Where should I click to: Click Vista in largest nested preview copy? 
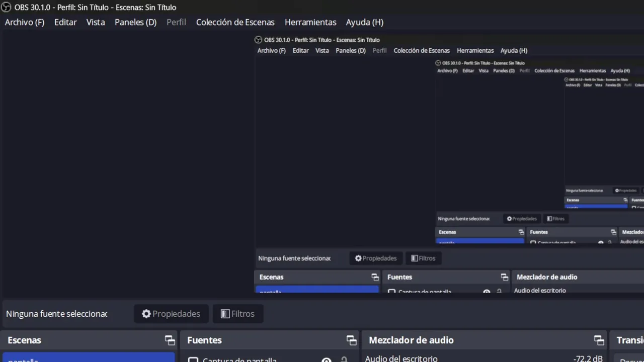tap(322, 50)
